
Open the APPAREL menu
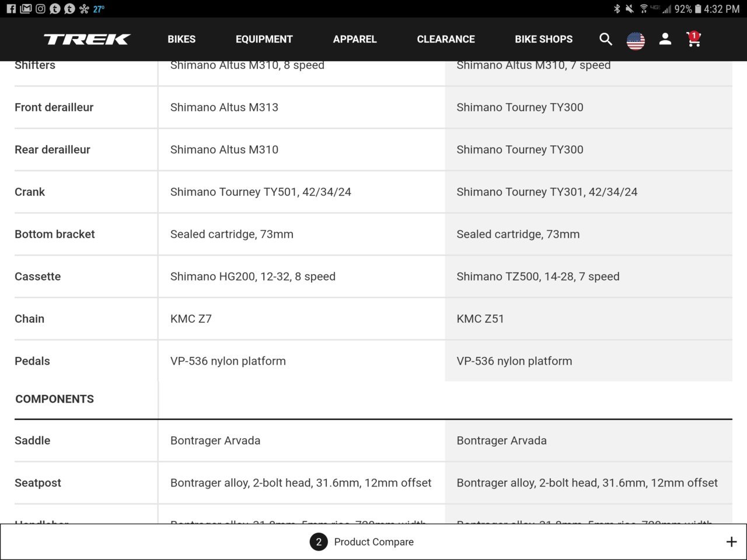coord(355,39)
